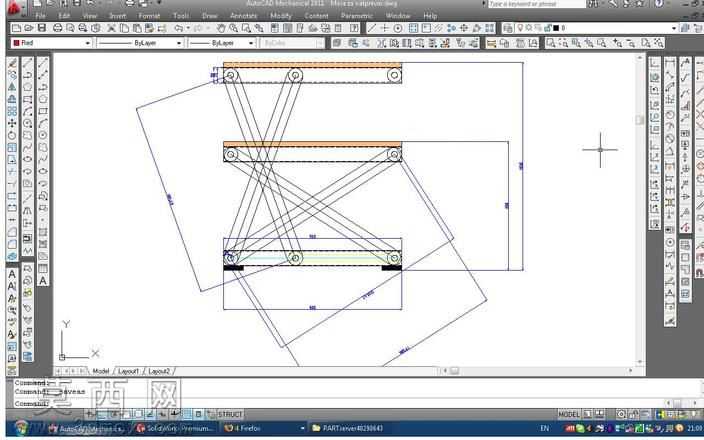This screenshot has width=704, height=440.
Task: Click the circle center mark icon in top toolbar
Action: pos(397,28)
